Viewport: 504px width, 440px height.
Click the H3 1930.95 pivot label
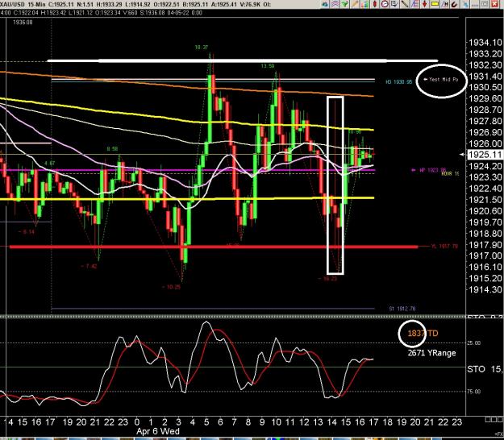click(x=398, y=82)
